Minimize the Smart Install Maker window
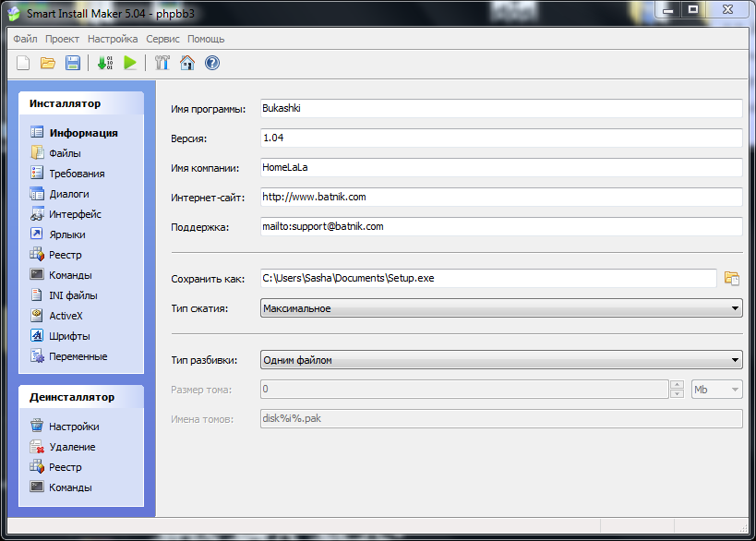The width and height of the screenshot is (756, 541). tap(667, 9)
